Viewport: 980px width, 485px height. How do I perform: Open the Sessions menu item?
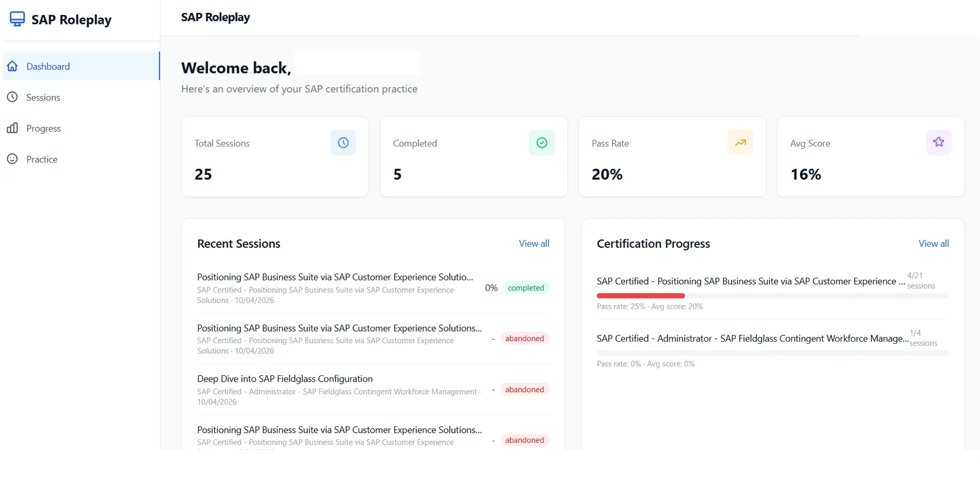(43, 98)
